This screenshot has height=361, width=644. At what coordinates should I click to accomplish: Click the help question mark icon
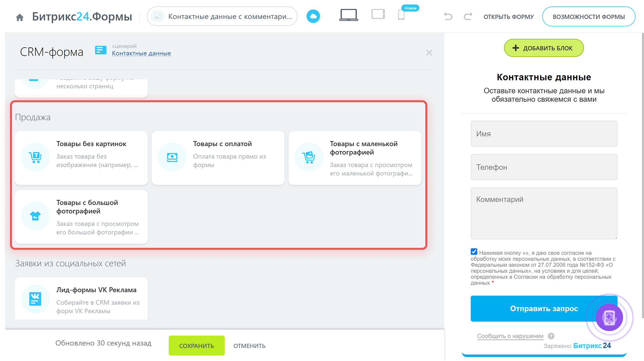(551, 336)
